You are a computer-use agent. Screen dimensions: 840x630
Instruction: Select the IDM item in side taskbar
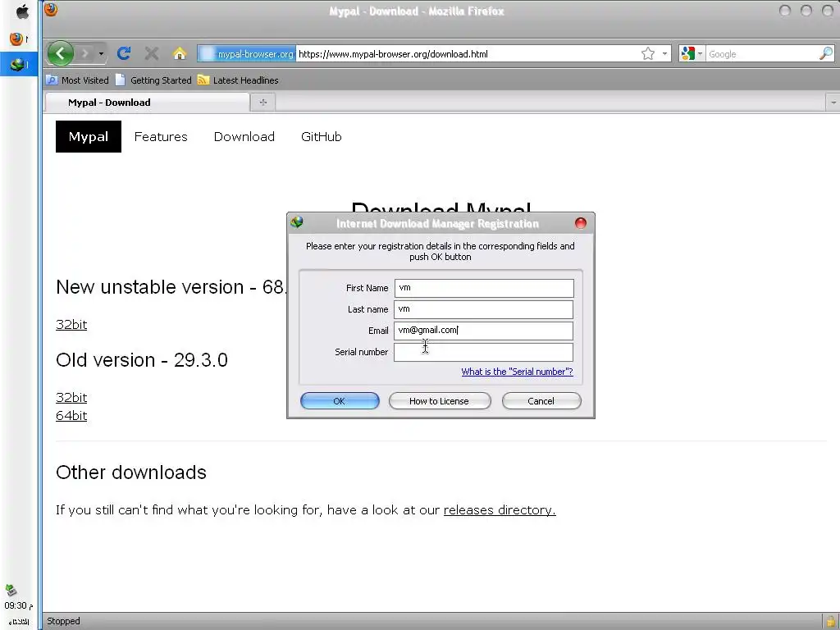point(18,64)
